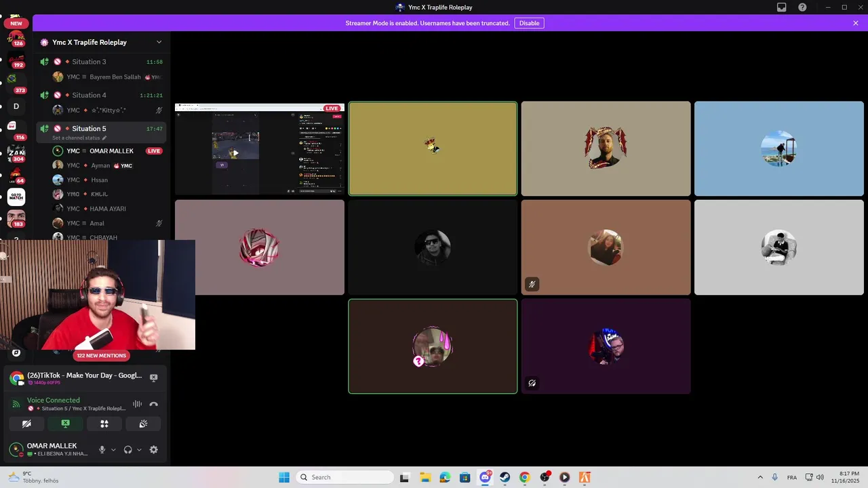Screen dimensions: 868x488
Task: Open the Discord help icon
Action: point(802,7)
